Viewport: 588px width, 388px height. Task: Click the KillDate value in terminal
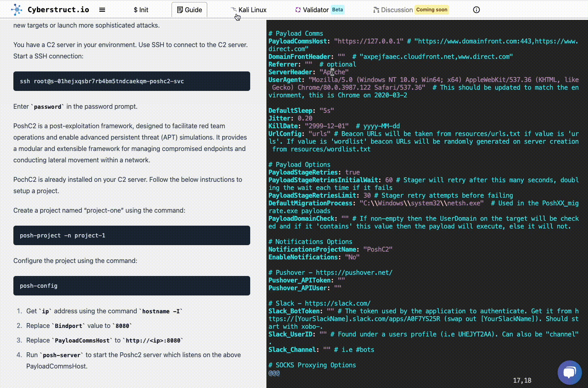point(326,126)
